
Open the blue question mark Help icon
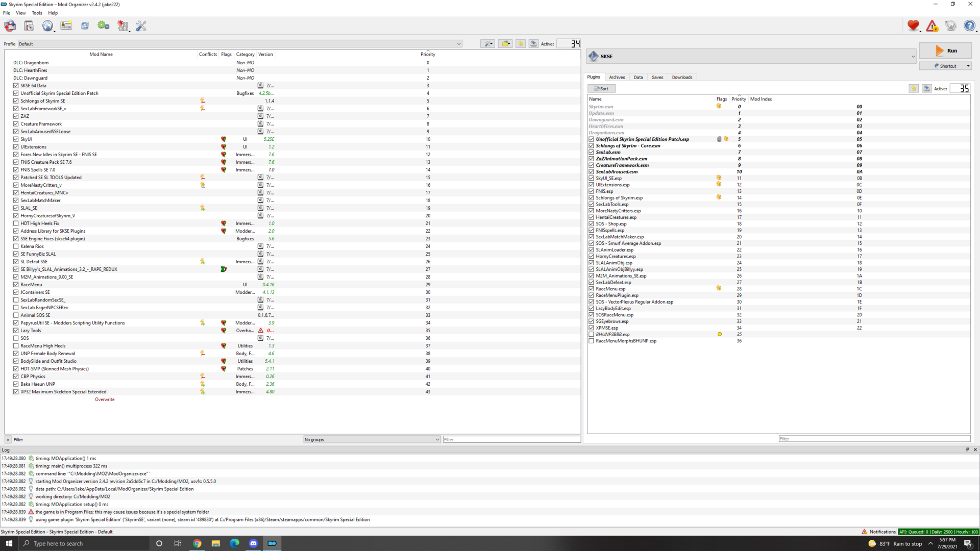[x=969, y=26]
